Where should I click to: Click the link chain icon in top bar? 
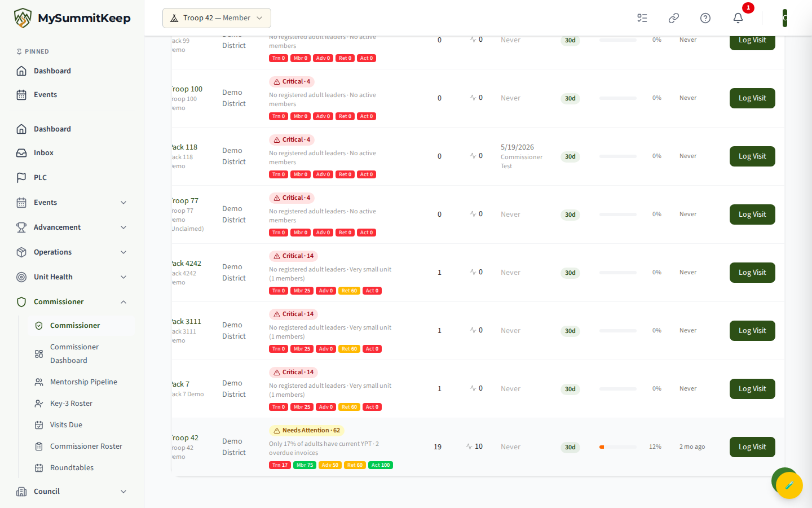tap(674, 18)
